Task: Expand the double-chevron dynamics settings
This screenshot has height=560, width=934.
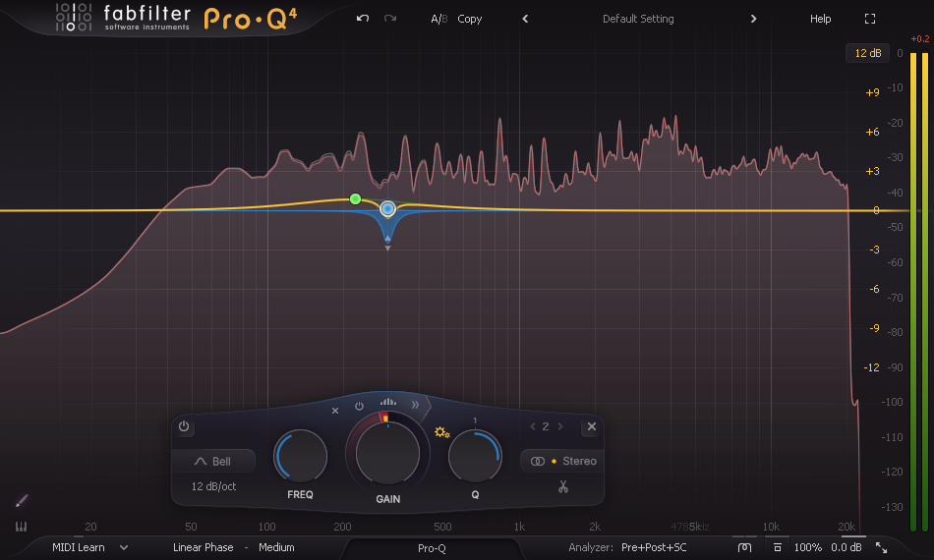Action: 415,405
